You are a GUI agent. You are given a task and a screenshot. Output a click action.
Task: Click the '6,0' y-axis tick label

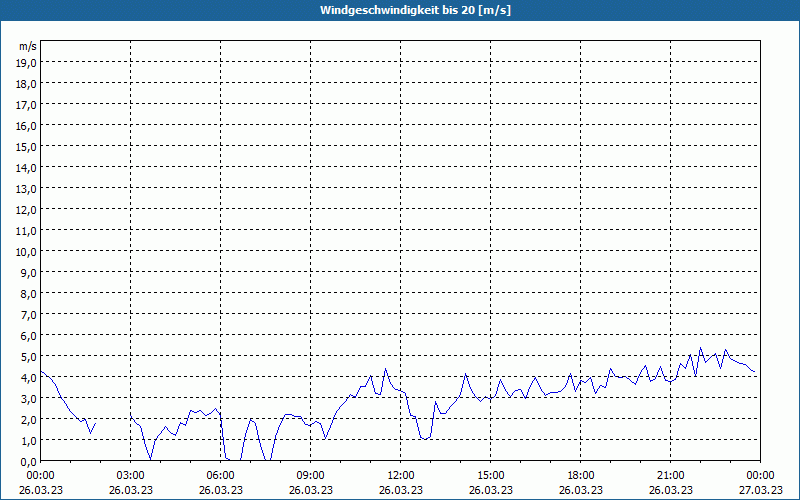click(x=28, y=336)
